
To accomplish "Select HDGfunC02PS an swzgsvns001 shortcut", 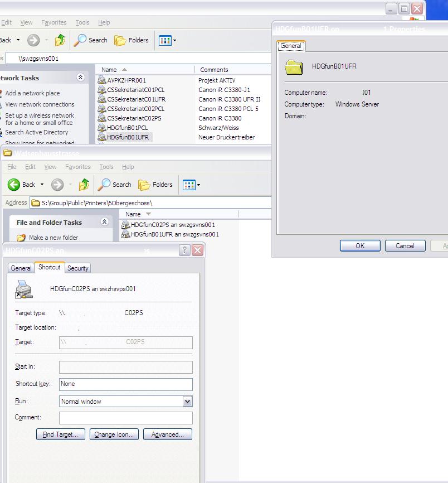I will (173, 225).
